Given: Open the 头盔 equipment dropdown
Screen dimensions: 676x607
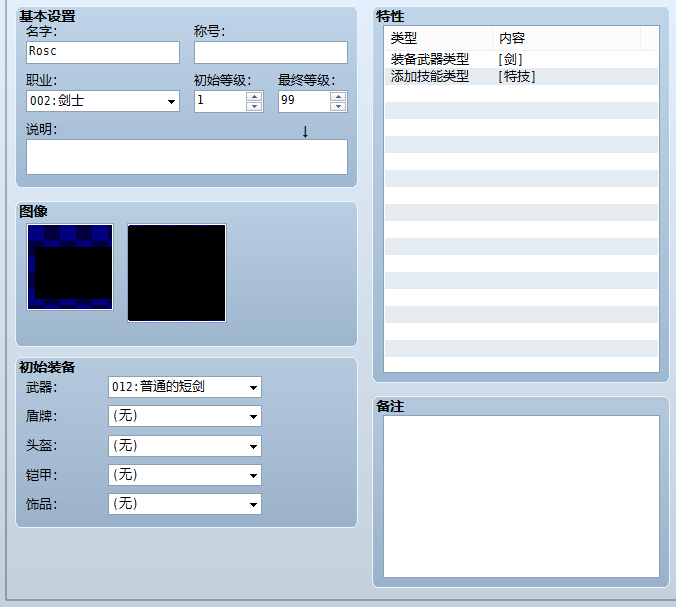Looking at the screenshot, I should (x=185, y=446).
